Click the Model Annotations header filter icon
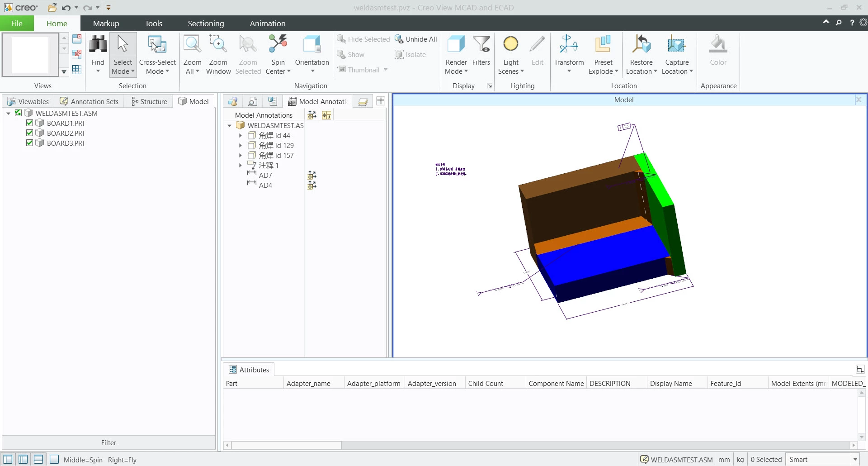This screenshot has height=466, width=868. [312, 115]
